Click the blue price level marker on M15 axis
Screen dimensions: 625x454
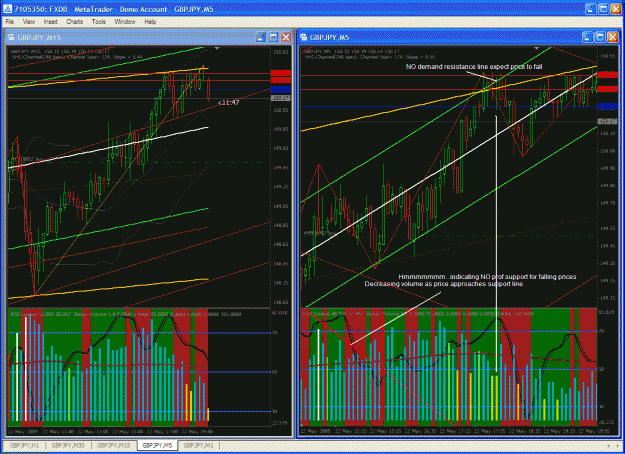281,90
